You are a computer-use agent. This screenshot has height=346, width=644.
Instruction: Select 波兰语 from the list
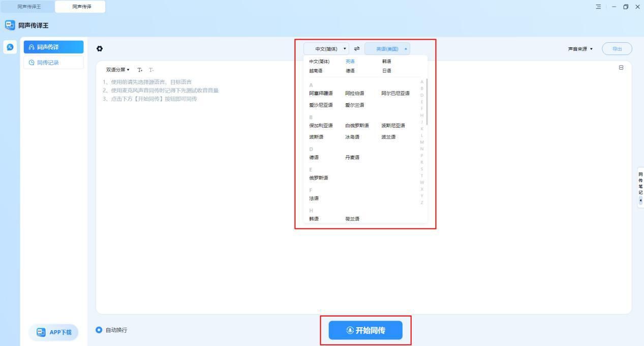pyautogui.click(x=388, y=137)
